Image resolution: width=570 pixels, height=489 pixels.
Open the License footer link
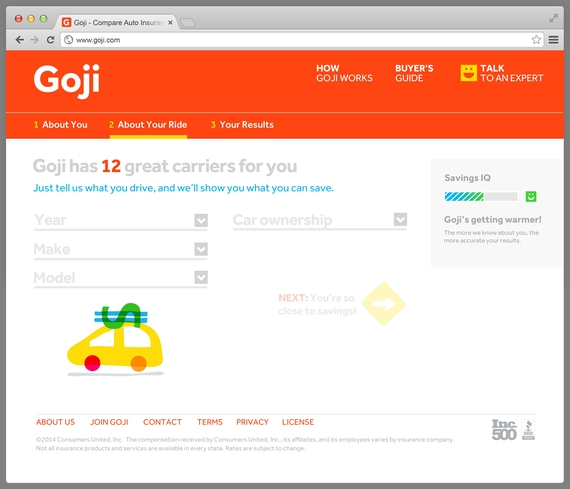tap(298, 422)
